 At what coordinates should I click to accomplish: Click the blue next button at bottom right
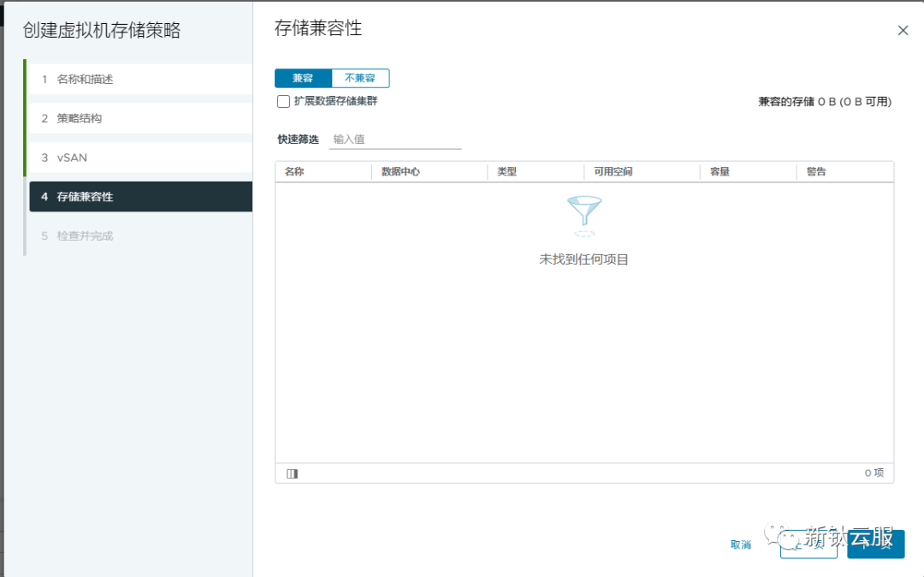[875, 544]
